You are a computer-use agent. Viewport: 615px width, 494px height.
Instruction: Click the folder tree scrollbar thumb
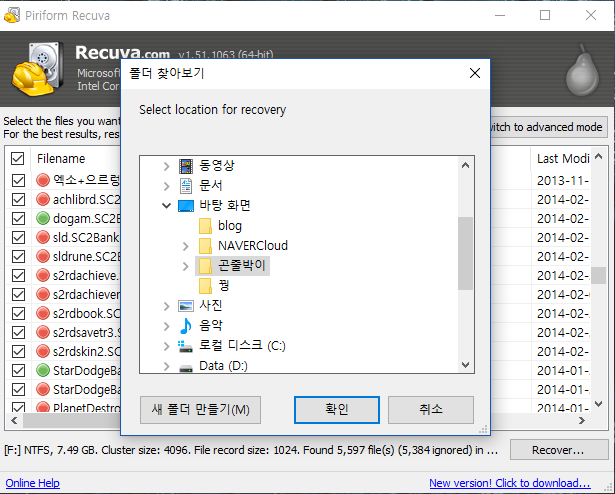tap(466, 253)
